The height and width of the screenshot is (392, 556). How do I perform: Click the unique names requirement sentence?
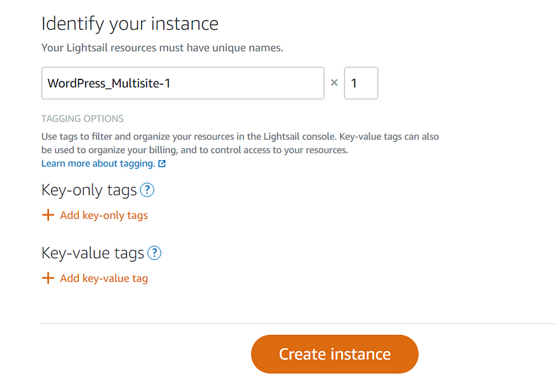(x=163, y=48)
